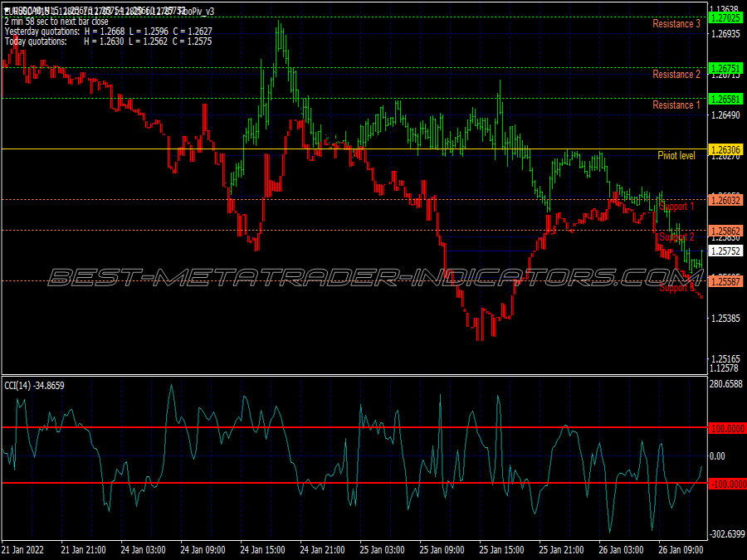Select the red -100 CCI horizontal line

(x=354, y=483)
